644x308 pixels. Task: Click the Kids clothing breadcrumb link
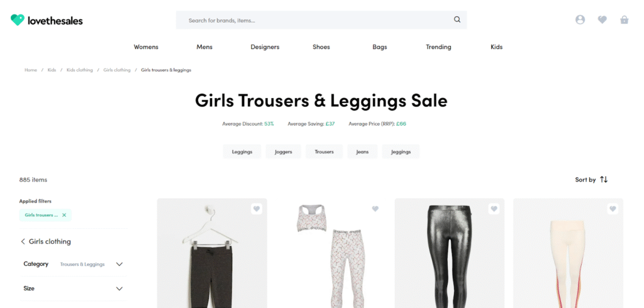tap(80, 70)
